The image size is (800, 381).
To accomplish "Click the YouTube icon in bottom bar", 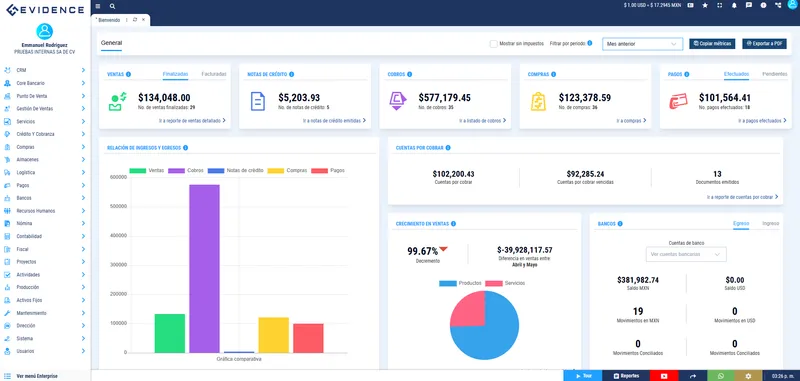I will (x=664, y=376).
